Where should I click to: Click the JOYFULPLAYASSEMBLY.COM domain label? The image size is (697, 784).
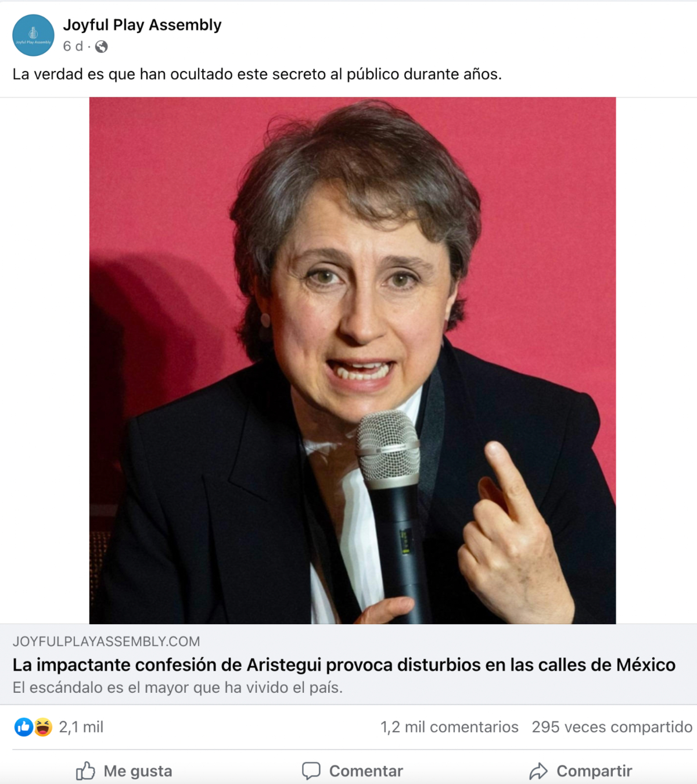[x=106, y=642]
